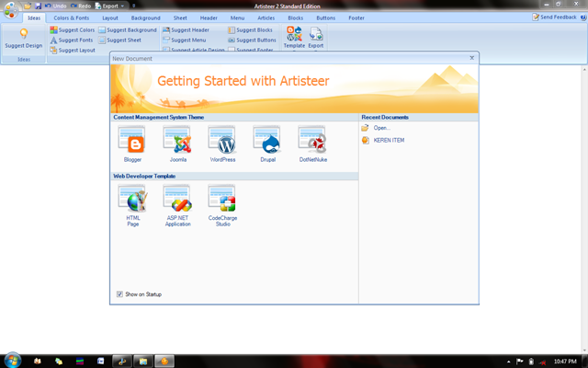The image size is (588, 368).
Task: Click Open... in Recent Documents
Action: pos(376,128)
